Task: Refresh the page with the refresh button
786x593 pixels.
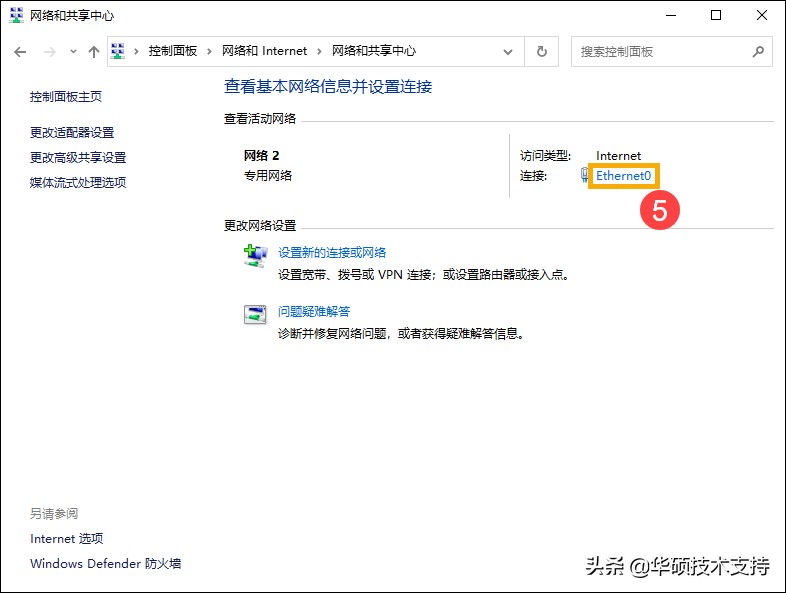Action: 541,51
